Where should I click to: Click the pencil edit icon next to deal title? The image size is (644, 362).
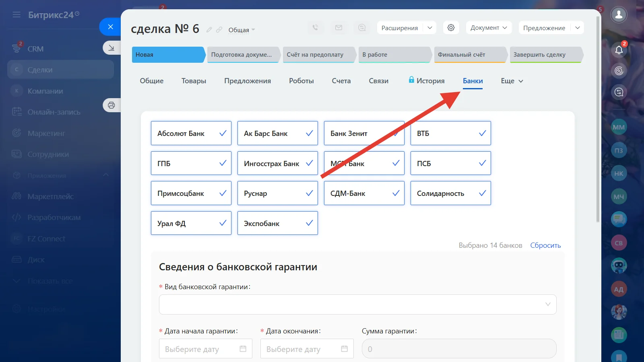[x=209, y=30]
